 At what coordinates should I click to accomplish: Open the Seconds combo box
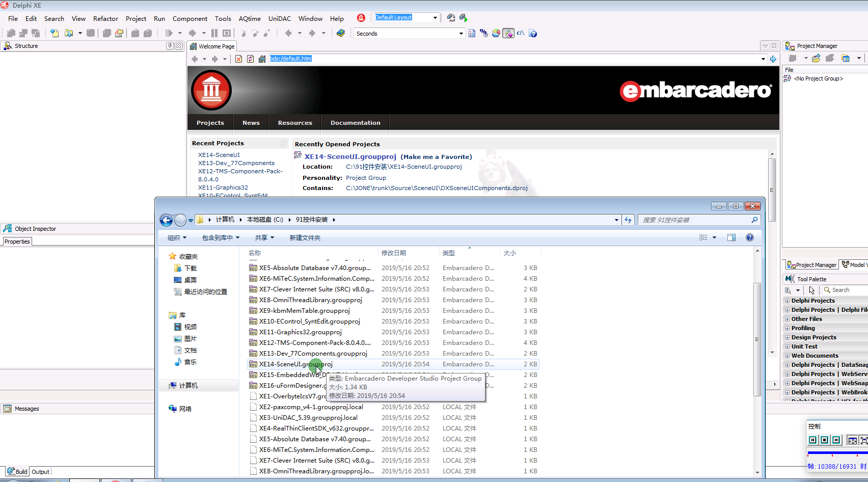coord(461,34)
